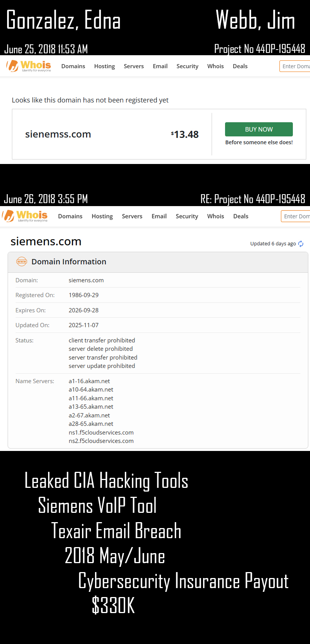Click the Whois logo above the sienemss.com result
Screen dimensions: 310x644
click(29, 66)
